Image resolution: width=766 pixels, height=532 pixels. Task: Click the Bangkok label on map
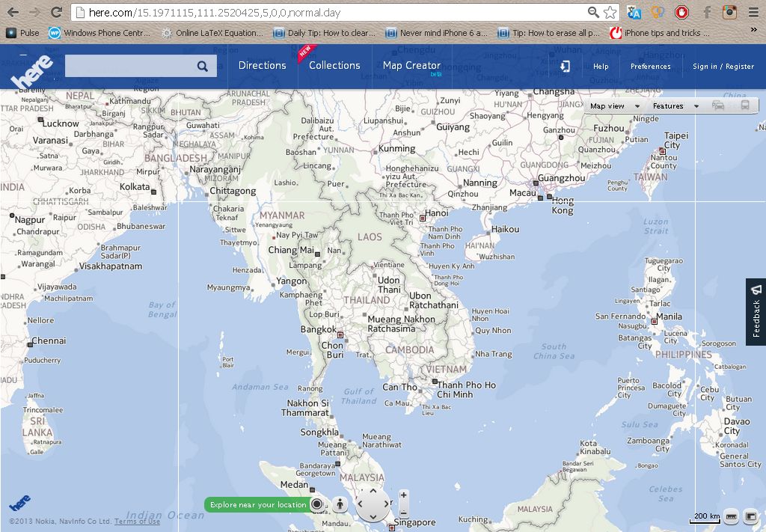[319, 329]
